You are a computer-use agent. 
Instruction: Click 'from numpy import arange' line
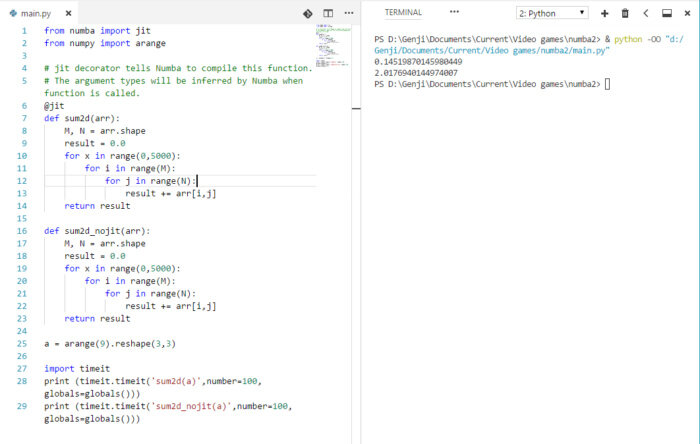(105, 43)
